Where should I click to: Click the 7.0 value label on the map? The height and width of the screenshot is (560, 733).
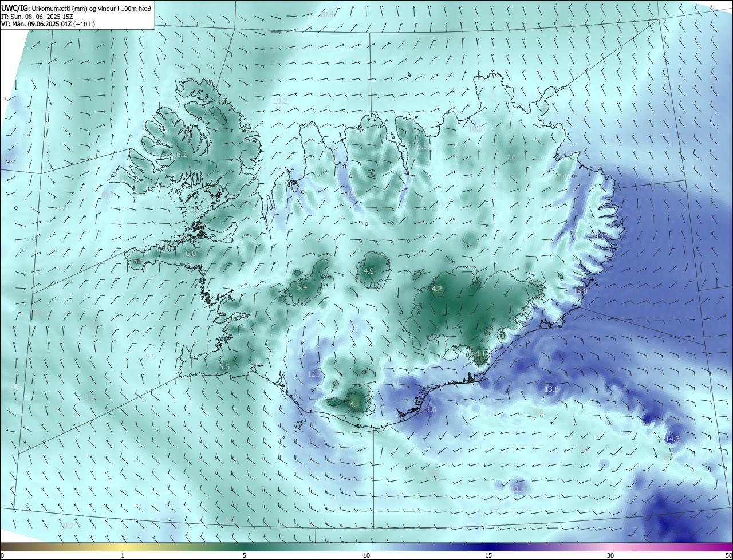511,157
